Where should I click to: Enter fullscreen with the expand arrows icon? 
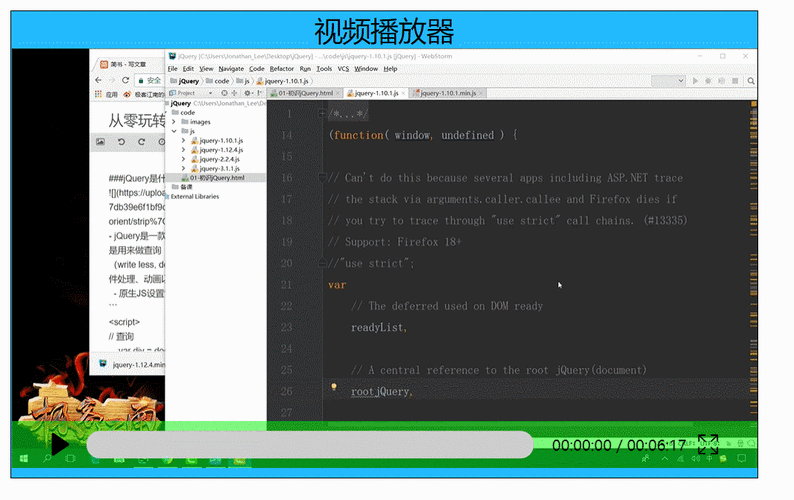[708, 444]
